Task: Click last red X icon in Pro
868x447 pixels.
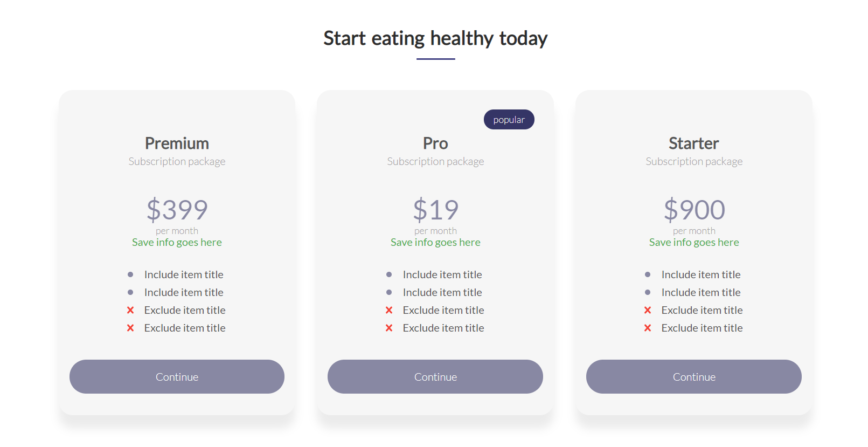Action: (389, 328)
